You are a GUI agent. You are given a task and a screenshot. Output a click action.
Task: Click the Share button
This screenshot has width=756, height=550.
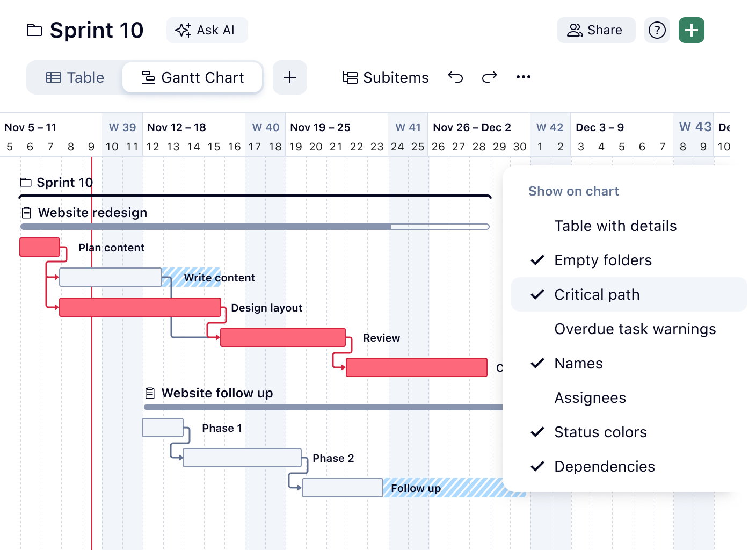pos(597,30)
